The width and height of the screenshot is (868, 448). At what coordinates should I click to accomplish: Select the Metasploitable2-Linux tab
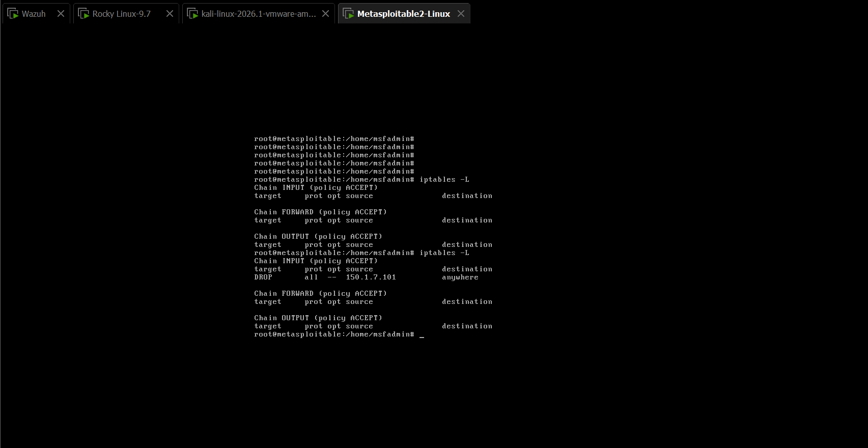pyautogui.click(x=403, y=14)
